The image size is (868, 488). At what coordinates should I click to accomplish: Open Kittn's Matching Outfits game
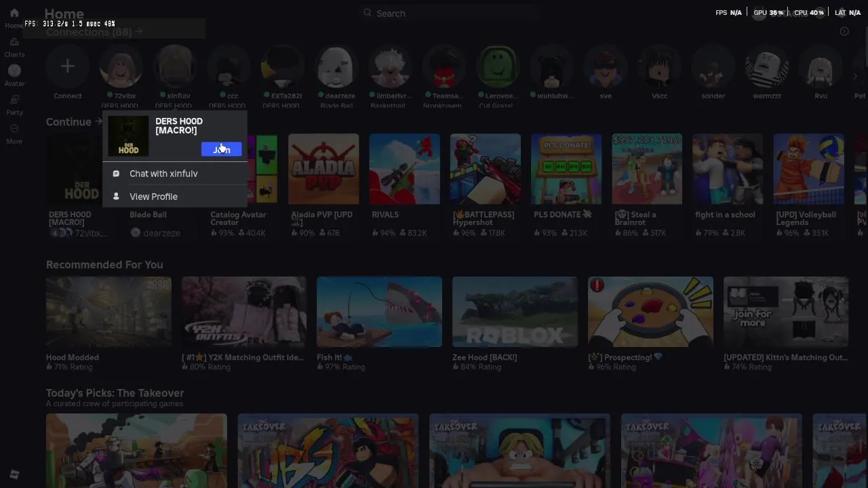786,312
